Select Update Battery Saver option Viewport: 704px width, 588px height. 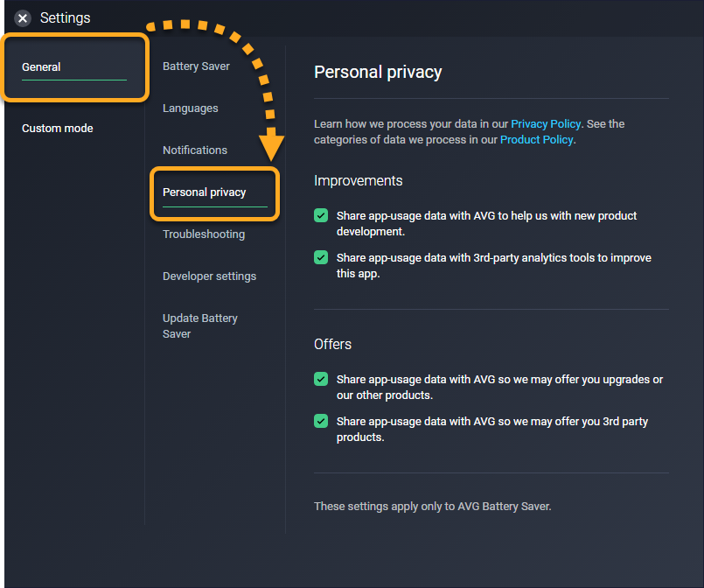point(200,325)
